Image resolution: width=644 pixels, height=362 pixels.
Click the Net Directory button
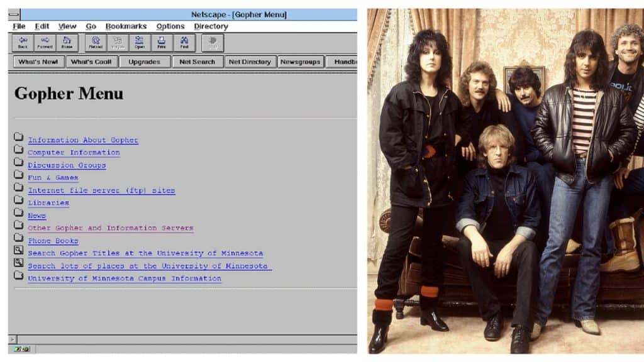250,62
